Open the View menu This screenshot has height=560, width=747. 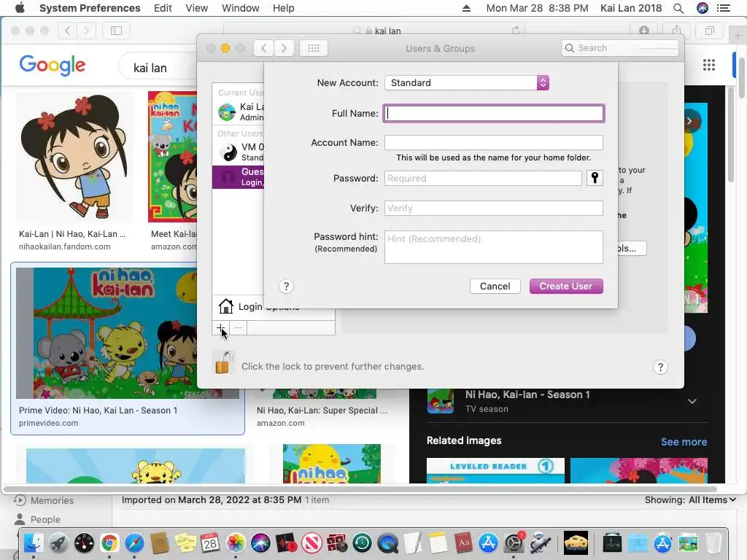(x=196, y=8)
